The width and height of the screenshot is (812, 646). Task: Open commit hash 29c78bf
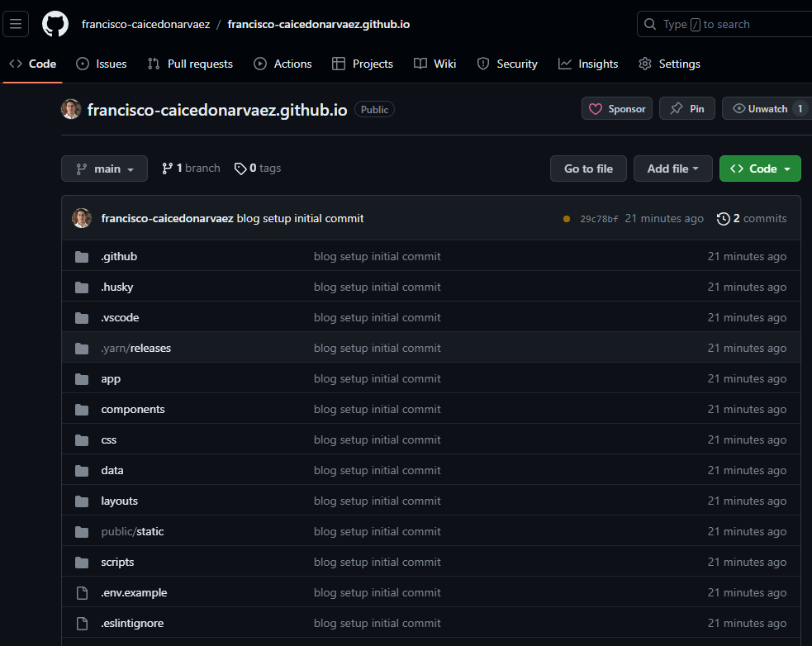click(x=599, y=219)
